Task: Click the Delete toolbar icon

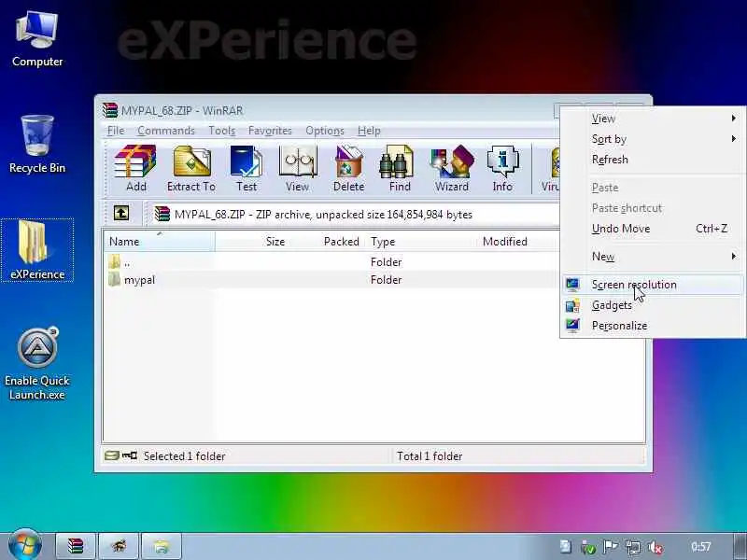Action: click(348, 169)
